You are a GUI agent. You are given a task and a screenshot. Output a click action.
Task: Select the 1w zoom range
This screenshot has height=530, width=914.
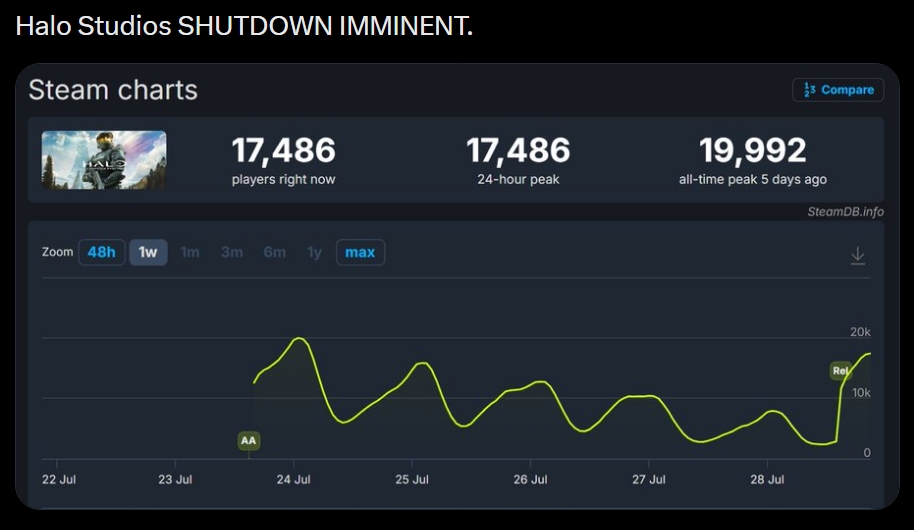coord(148,252)
